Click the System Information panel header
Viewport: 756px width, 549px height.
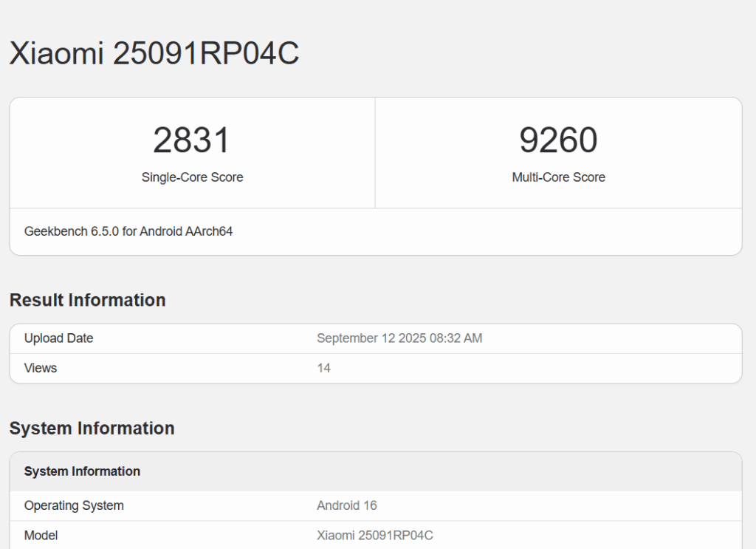pyautogui.click(x=82, y=471)
